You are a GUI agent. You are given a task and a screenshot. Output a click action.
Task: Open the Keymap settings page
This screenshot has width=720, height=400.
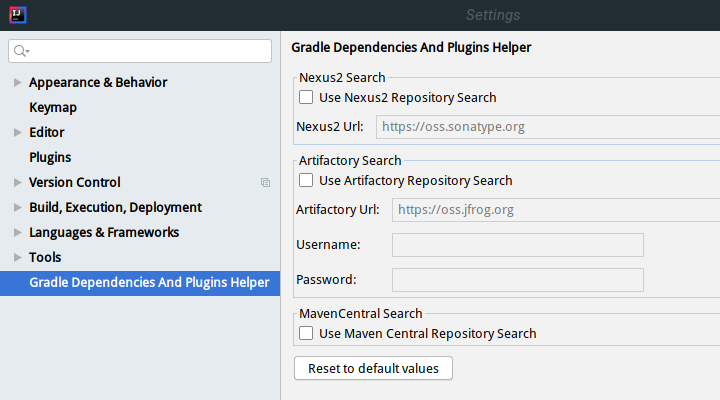click(53, 107)
